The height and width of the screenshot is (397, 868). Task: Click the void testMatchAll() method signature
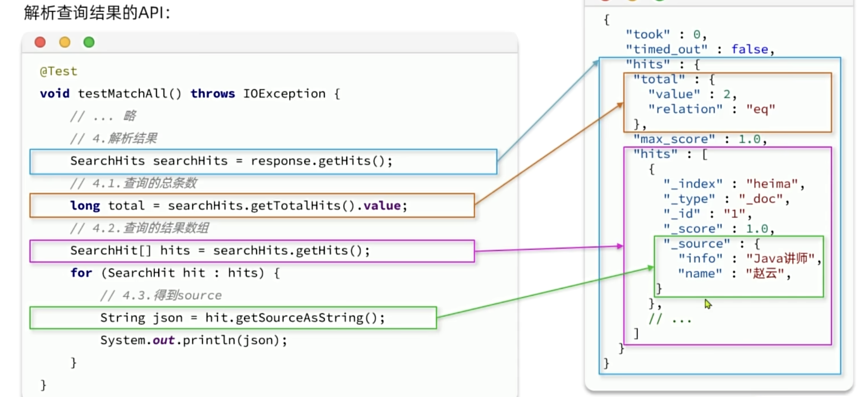[190, 94]
